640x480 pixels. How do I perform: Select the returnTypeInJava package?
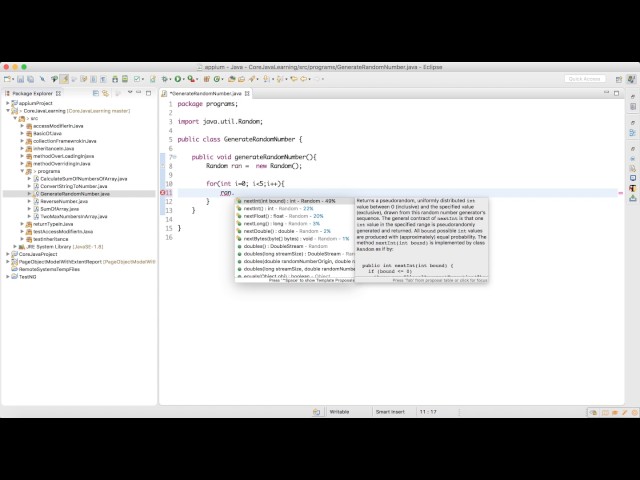pos(53,224)
